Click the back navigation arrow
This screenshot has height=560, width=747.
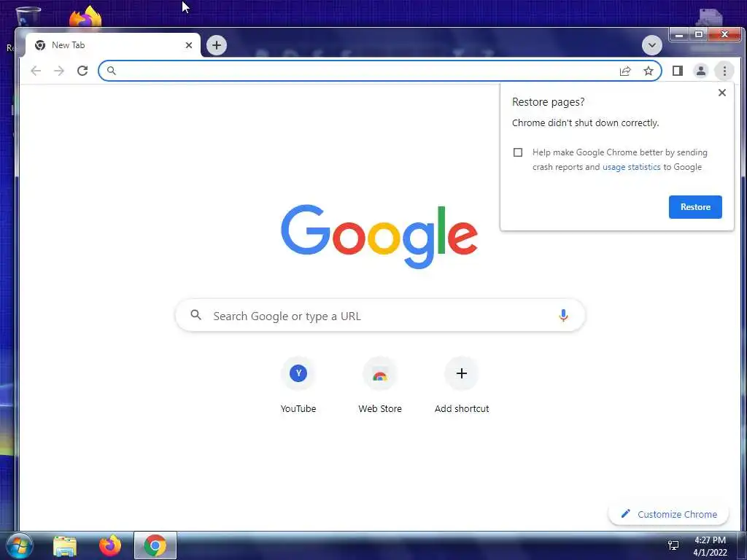click(x=36, y=71)
